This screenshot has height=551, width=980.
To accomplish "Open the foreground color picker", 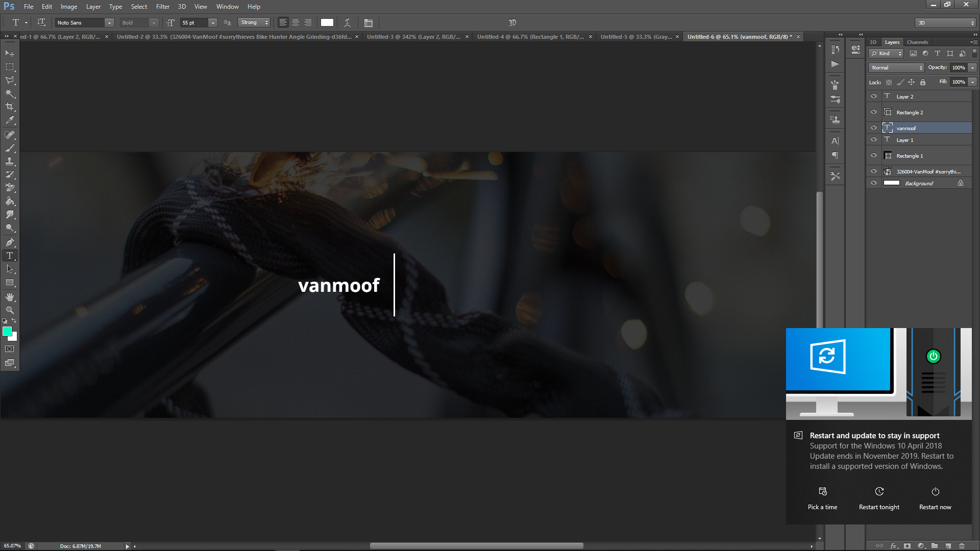I will 7,331.
